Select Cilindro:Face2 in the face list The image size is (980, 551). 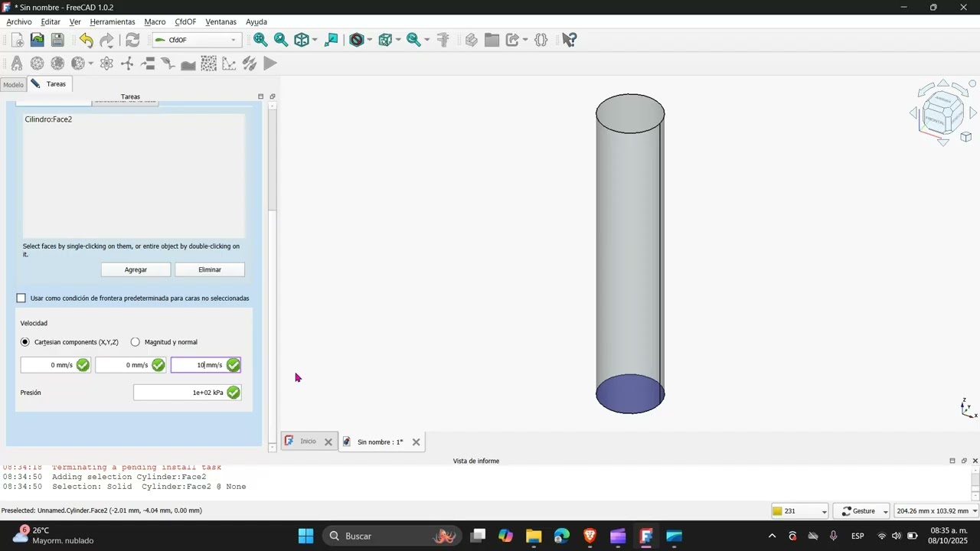[x=48, y=119]
